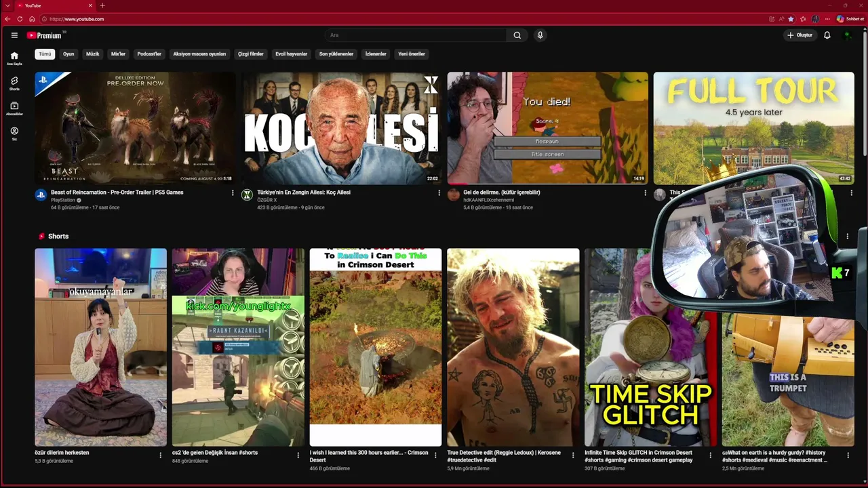The image size is (868, 488).
Task: Open Koç Ailesi video thumbnail
Action: pyautogui.click(x=341, y=128)
